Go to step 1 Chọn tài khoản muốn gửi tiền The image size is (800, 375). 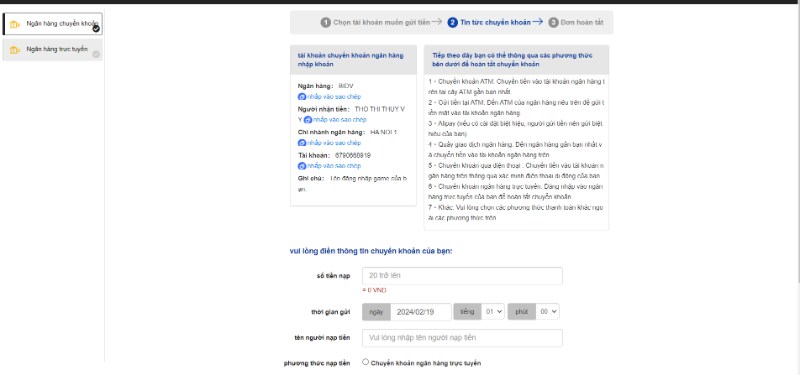376,22
